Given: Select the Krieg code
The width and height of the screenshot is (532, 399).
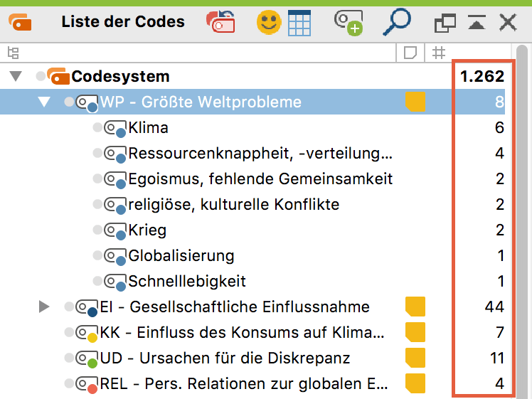Looking at the screenshot, I should [147, 230].
